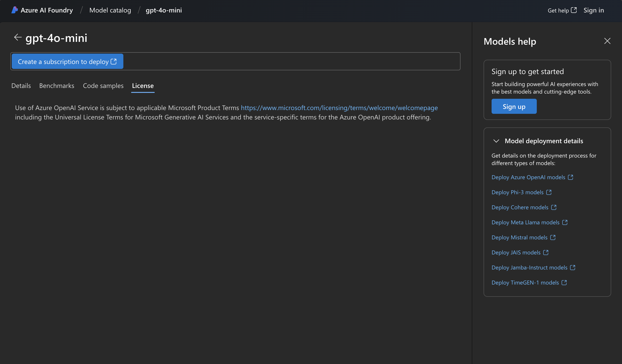Click external icon next to Deploy JAIS models
Image resolution: width=622 pixels, height=364 pixels.
tap(546, 252)
